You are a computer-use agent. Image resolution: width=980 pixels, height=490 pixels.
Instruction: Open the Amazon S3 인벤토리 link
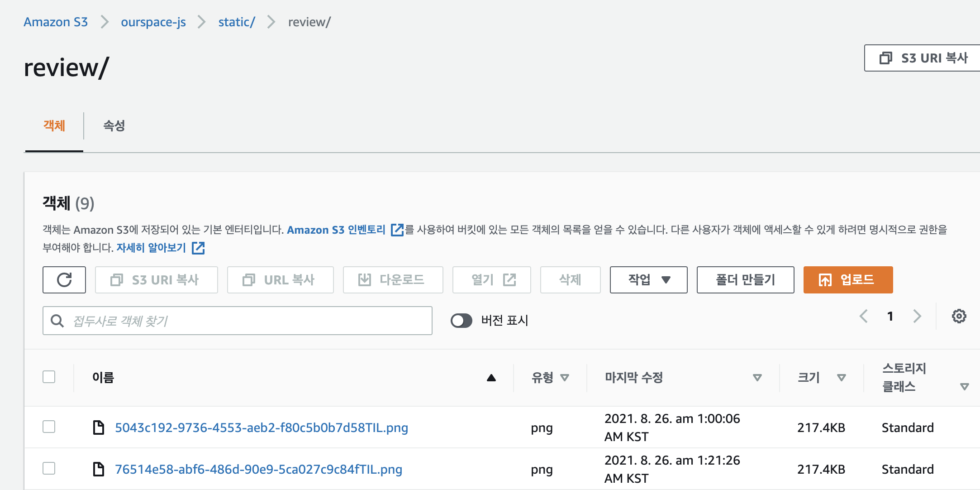(336, 230)
